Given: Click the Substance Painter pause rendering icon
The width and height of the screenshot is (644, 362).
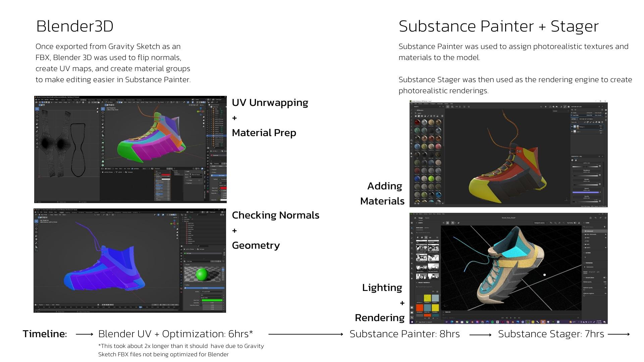Looking at the screenshot, I should (x=545, y=107).
